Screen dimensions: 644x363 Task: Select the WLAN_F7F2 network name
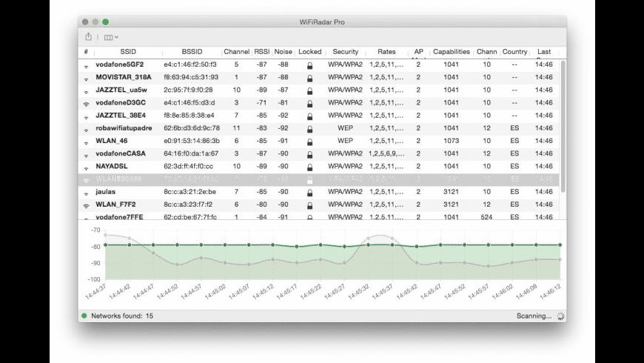pos(115,204)
